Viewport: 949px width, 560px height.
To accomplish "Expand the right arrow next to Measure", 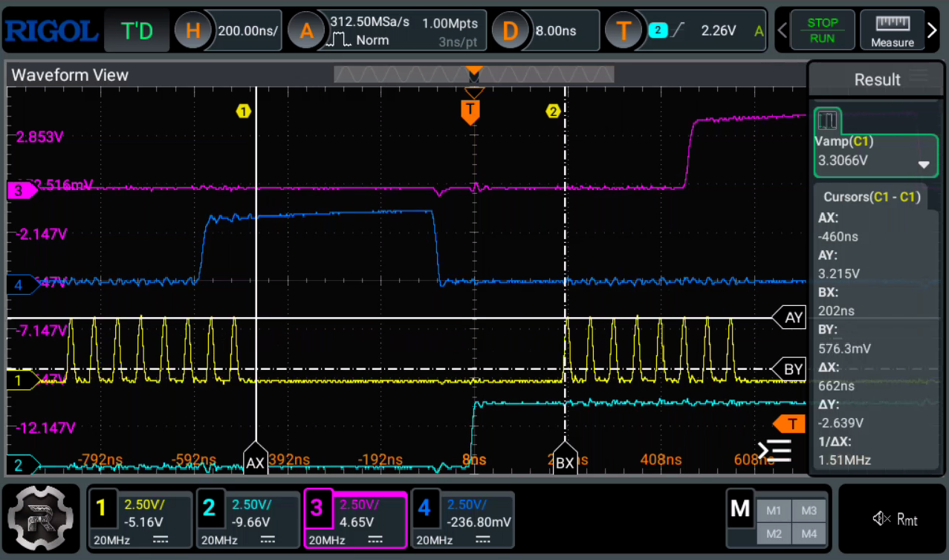I will point(932,30).
